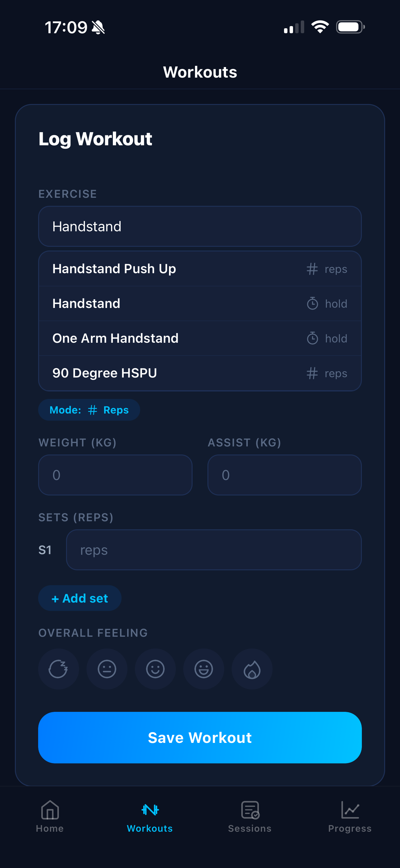Tap the Assist (KG) input field
Viewport: 400px width, 868px height.
click(285, 475)
